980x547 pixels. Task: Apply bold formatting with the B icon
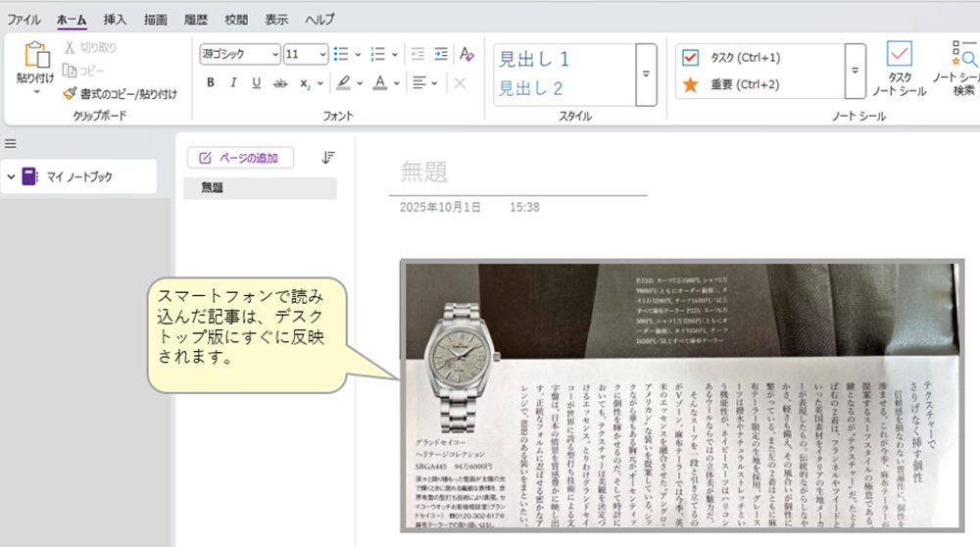tap(211, 83)
